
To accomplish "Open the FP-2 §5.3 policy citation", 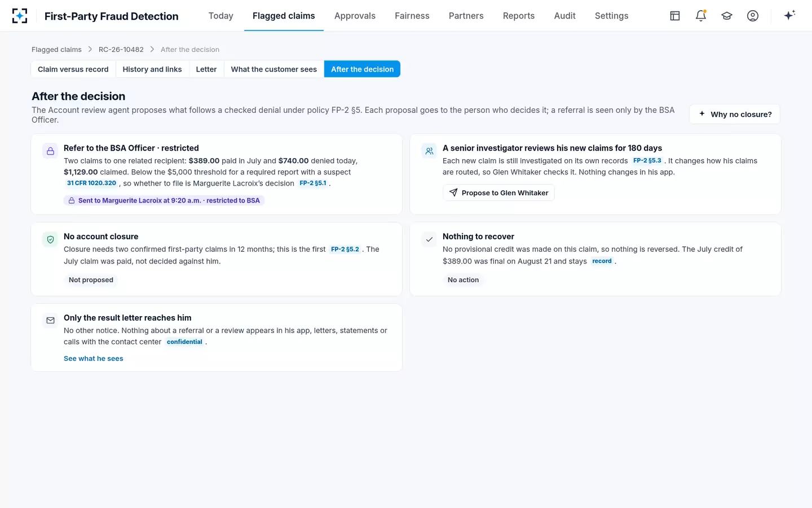I will point(647,161).
